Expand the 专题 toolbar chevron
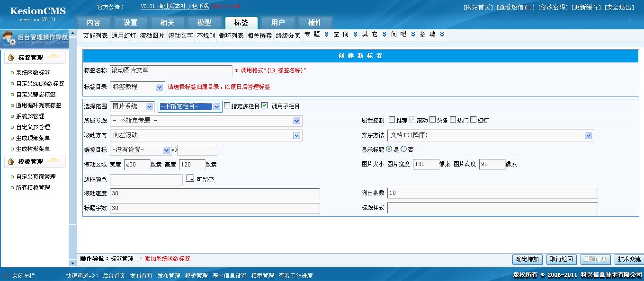644x281 pixels. 326,35
